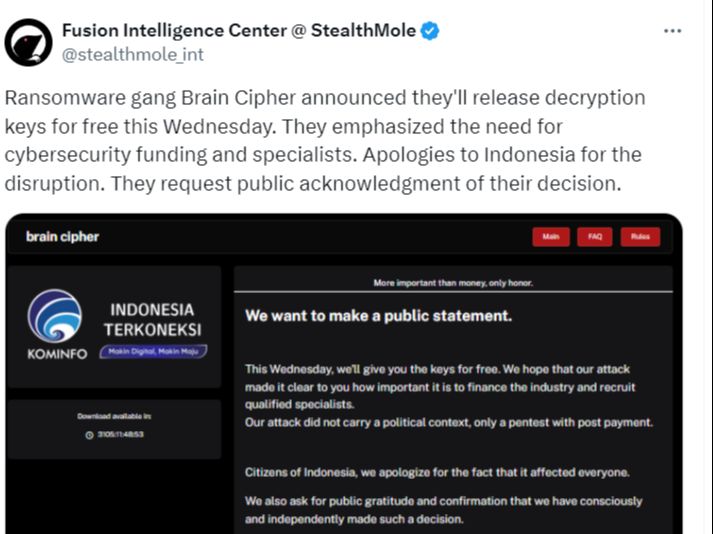Viewport: 713px width, 534px height.
Task: Open the @stealthmole_int handle link
Action: tap(133, 55)
